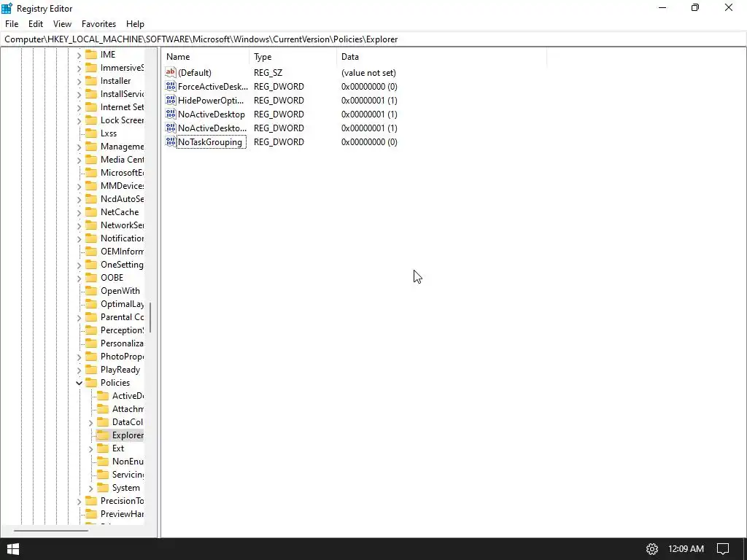Viewport: 747px width, 560px height.
Task: Expand the Installer key
Action: [x=79, y=82]
